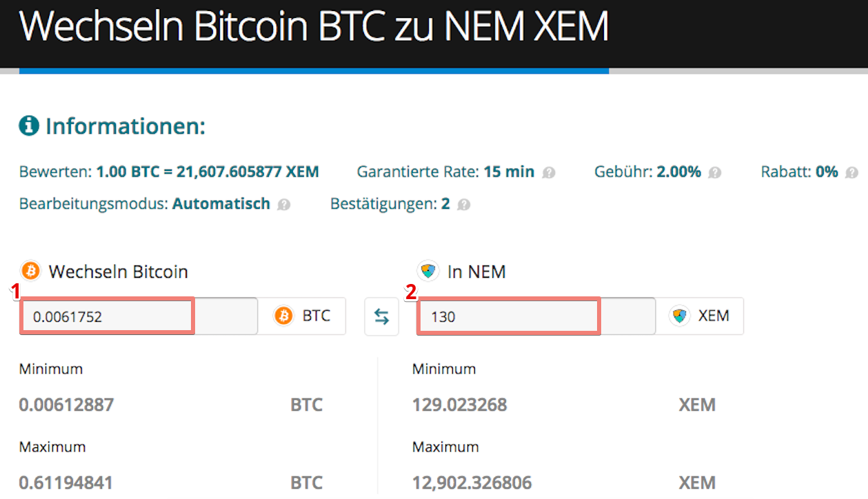Click help icon beside Bearbeitungsmodus Automatisch
The height and width of the screenshot is (499, 868).
284,205
